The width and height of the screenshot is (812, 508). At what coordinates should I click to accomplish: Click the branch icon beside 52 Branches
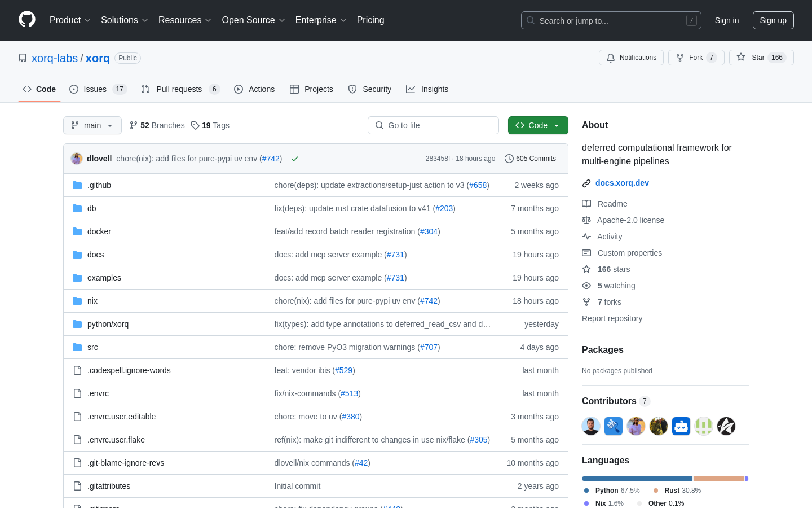pyautogui.click(x=134, y=125)
